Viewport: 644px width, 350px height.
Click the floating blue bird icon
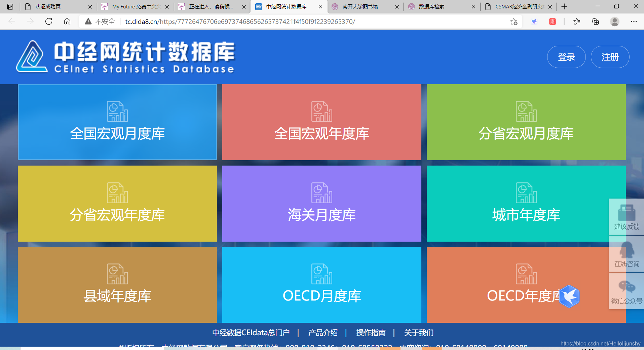coord(569,296)
